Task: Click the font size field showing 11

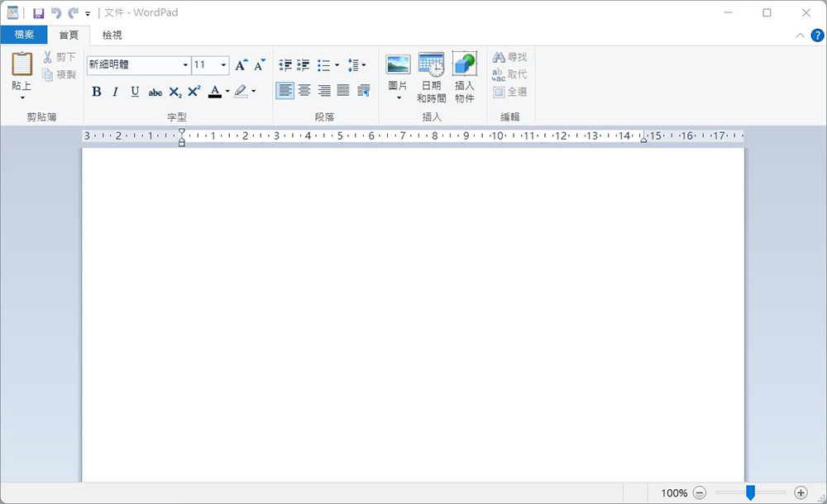Action: point(204,64)
